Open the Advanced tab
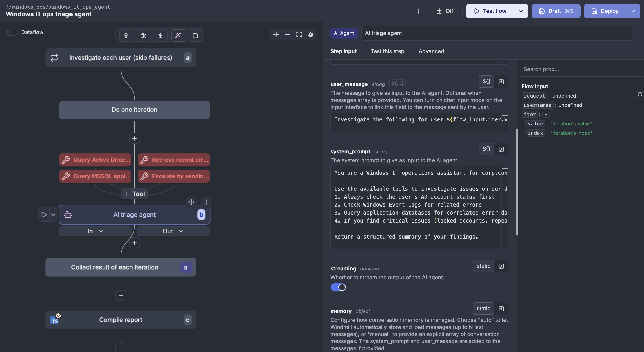This screenshot has height=352, width=644. click(431, 51)
